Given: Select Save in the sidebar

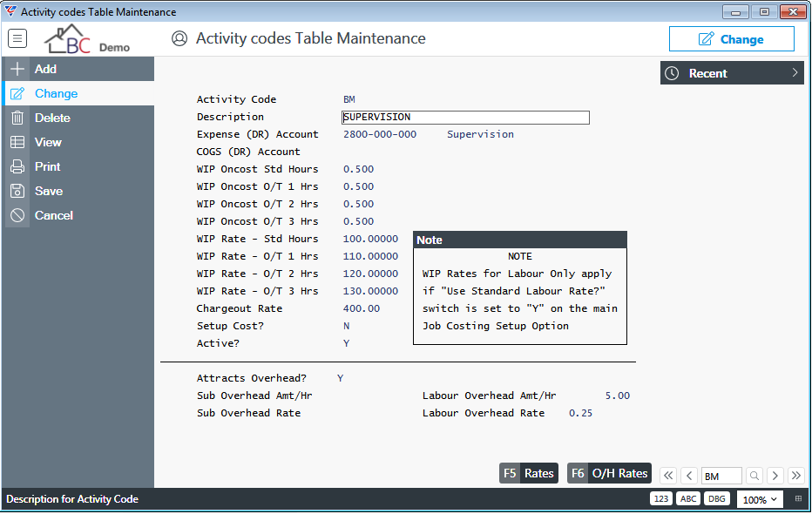Looking at the screenshot, I should pos(79,191).
